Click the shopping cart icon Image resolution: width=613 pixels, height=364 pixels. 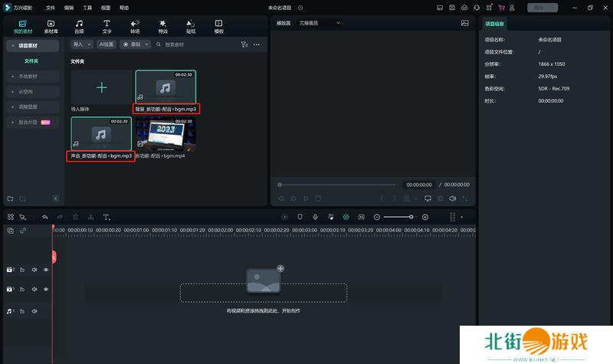pyautogui.click(x=501, y=7)
